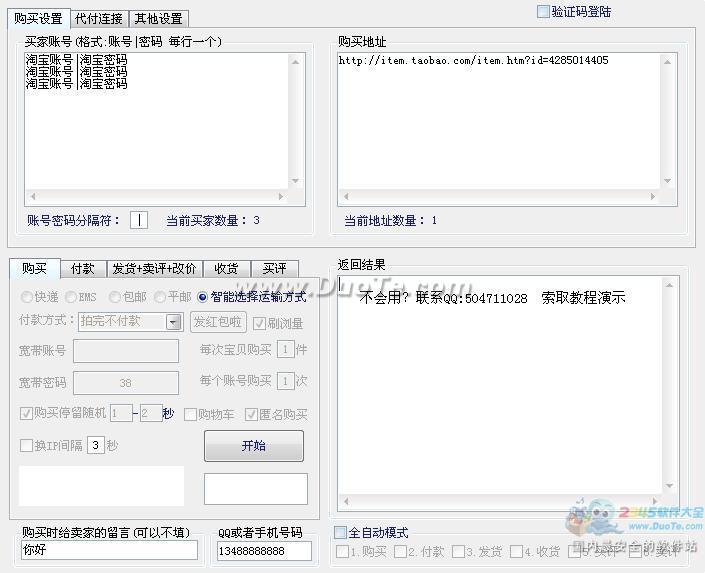Image resolution: width=705 pixels, height=573 pixels.
Task: Toggle the 全自动模式 checkbox
Action: (x=341, y=533)
